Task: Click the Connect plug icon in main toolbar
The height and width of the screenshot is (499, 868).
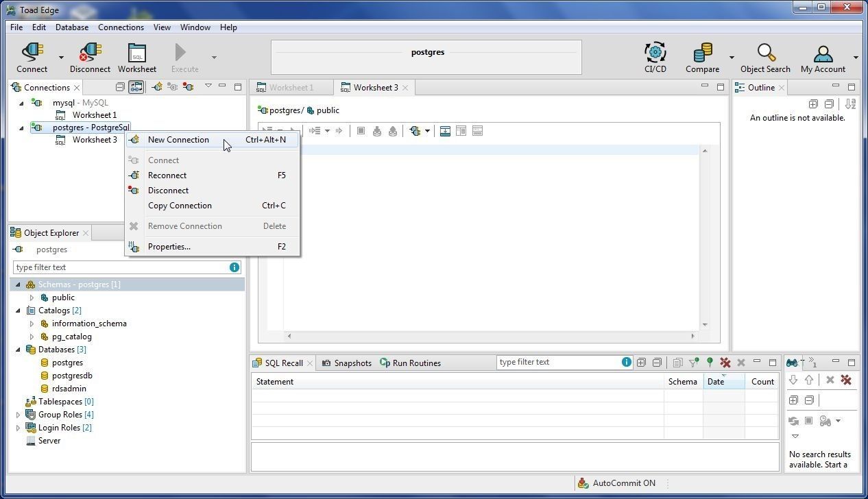Action: [32, 53]
